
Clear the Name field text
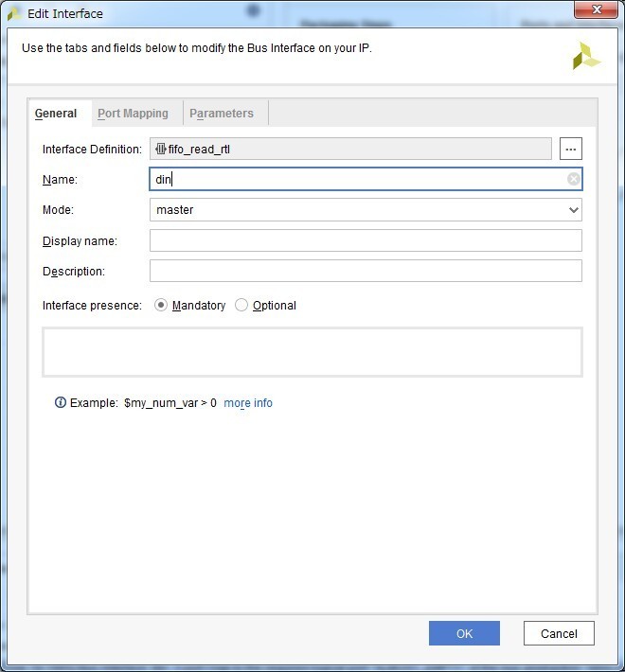574,179
